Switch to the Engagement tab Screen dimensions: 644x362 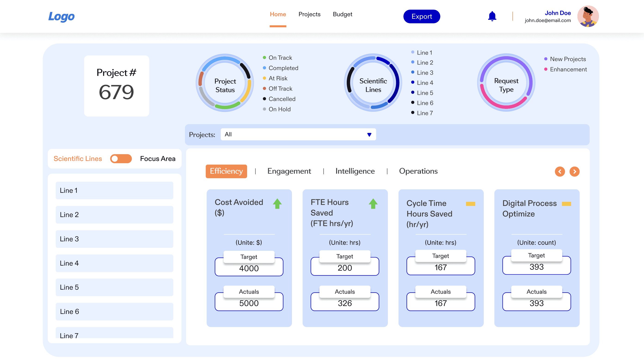click(x=289, y=171)
